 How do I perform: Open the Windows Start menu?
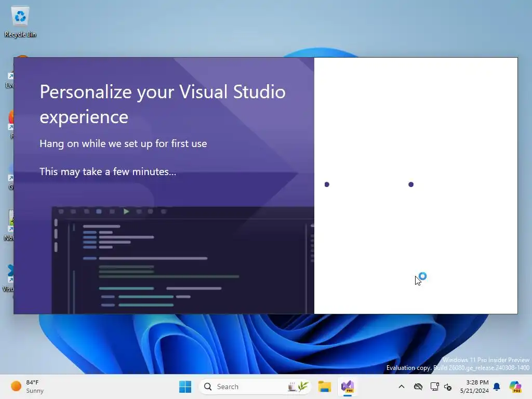[x=185, y=387]
